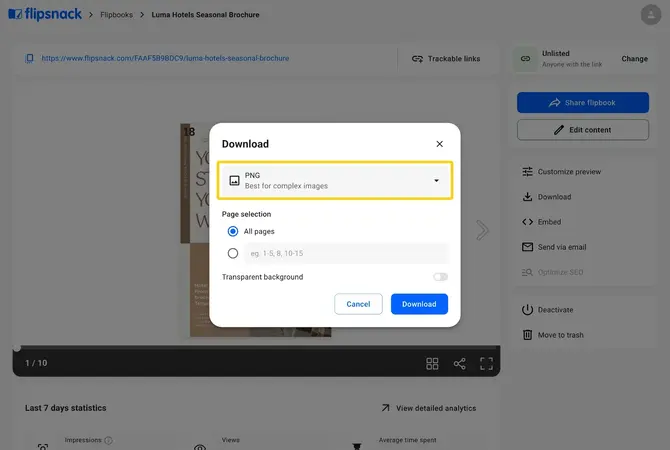The image size is (670, 450).
Task: Copy the flipbook link icon
Action: (29, 59)
